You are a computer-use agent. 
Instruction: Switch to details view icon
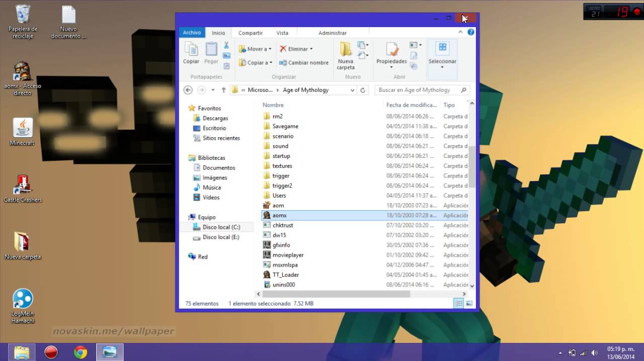458,304
